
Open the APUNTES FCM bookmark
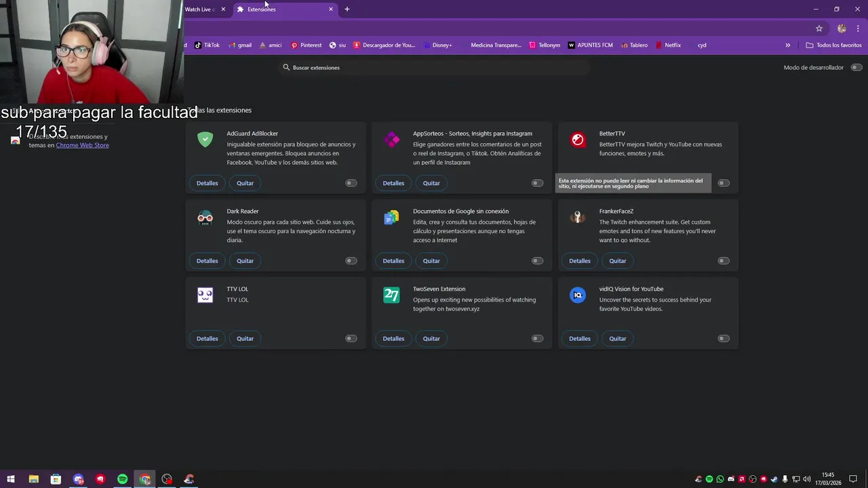point(590,45)
